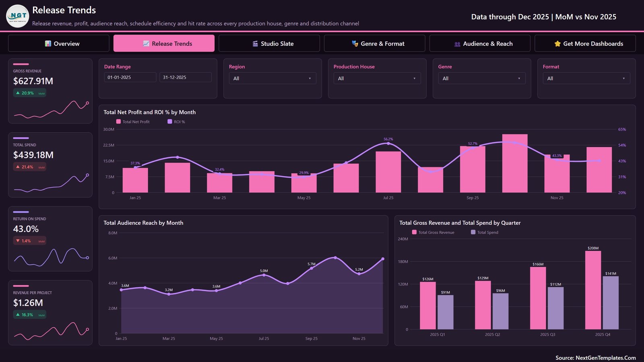
Task: Click the start date field 01-01-2025
Action: pyautogui.click(x=130, y=77)
